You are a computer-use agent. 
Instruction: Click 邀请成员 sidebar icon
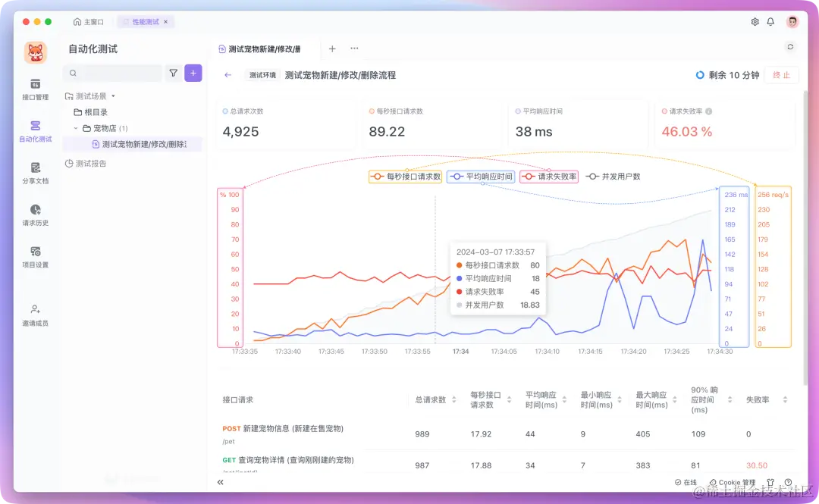point(35,315)
